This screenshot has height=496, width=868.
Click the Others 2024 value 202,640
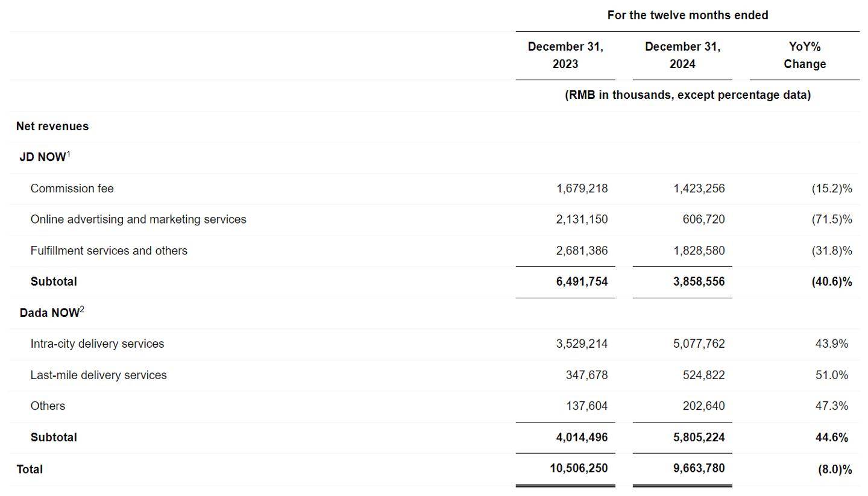703,406
